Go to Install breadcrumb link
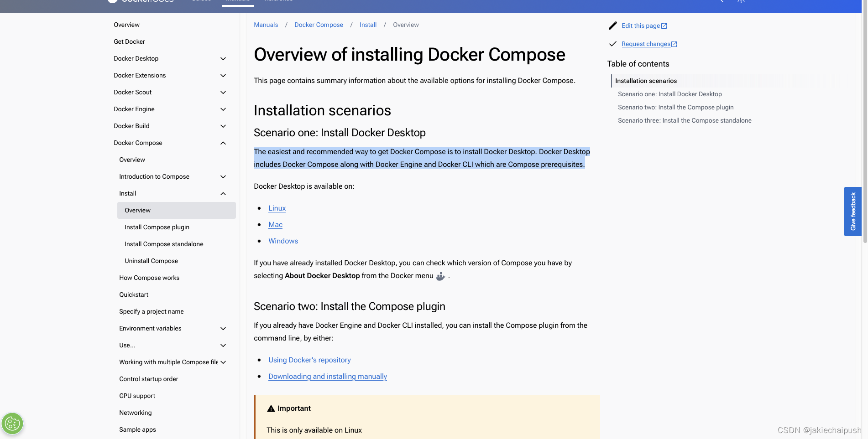The image size is (868, 439). 368,25
